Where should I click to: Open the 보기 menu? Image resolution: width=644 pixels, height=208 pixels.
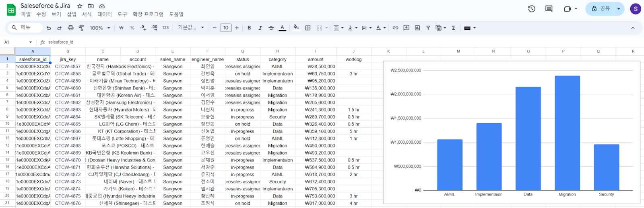[x=56, y=14]
